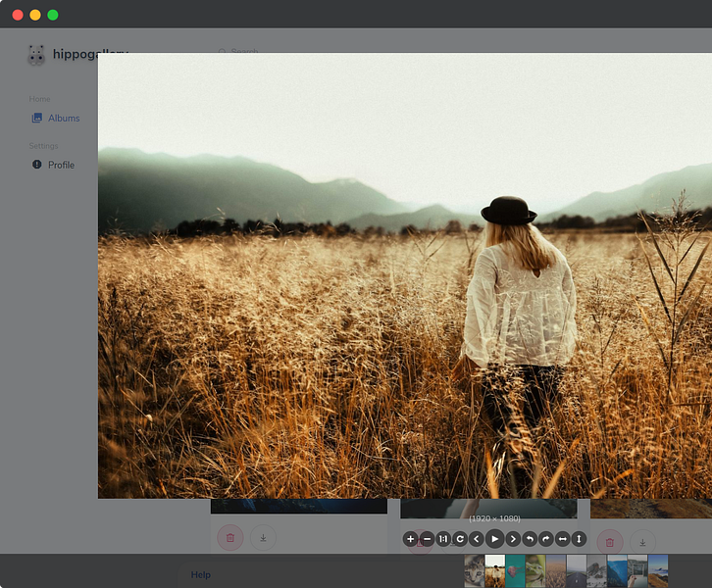Zoom in with the plus icon
712x588 pixels.
tap(411, 539)
